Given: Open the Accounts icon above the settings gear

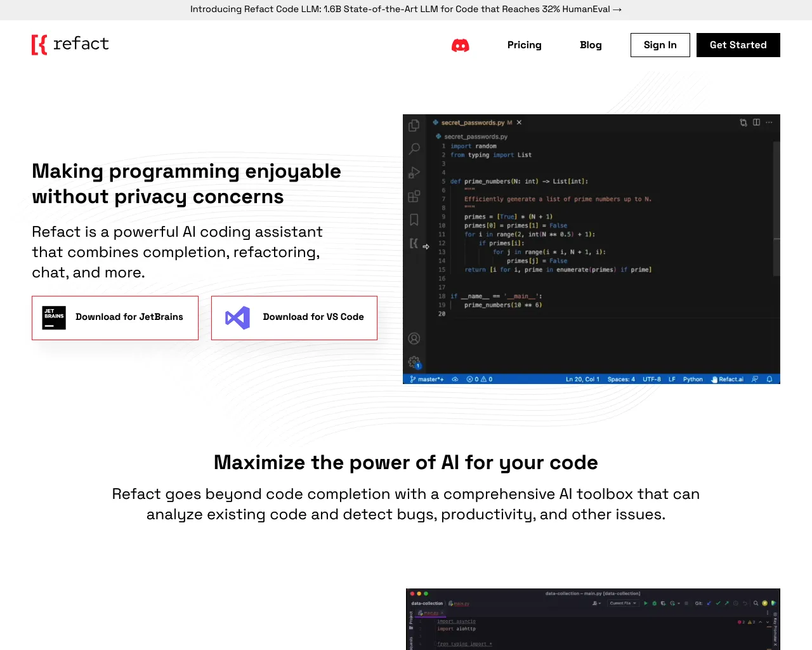Looking at the screenshot, I should point(414,338).
